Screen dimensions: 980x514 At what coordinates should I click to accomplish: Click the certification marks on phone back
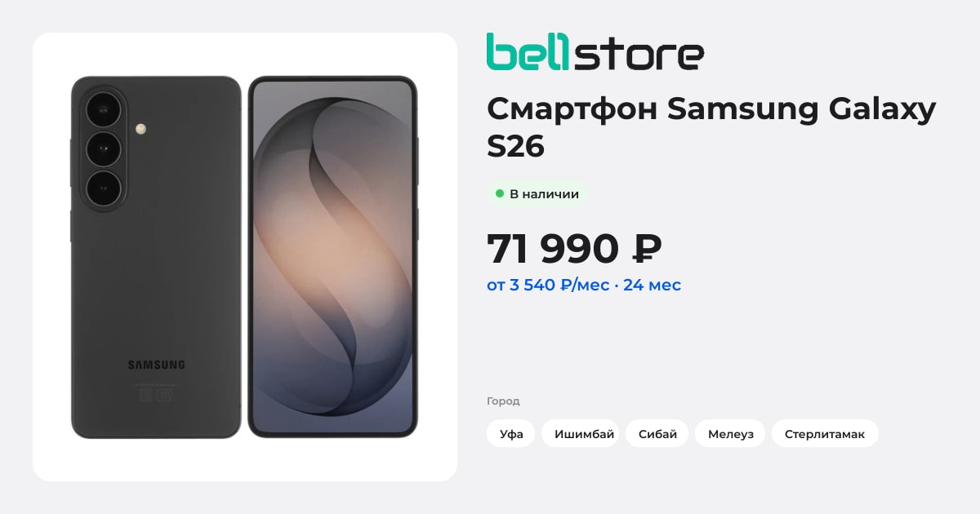[156, 394]
